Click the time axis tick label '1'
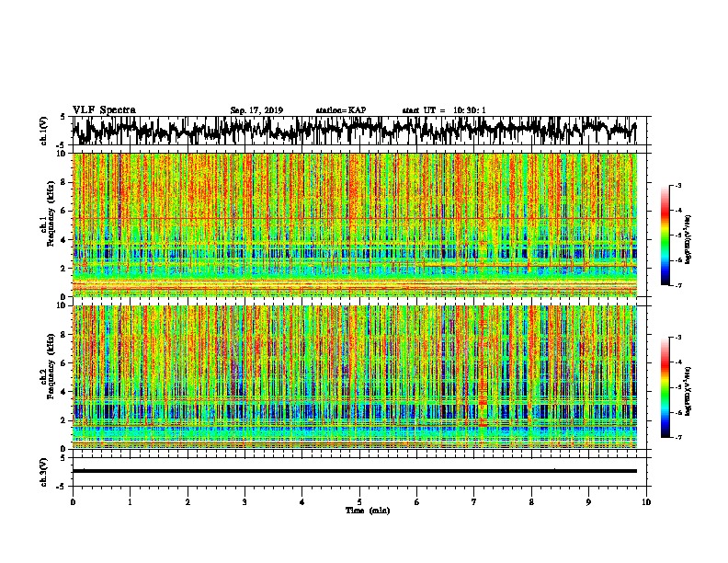This screenshot has width=728, height=563. [x=130, y=502]
